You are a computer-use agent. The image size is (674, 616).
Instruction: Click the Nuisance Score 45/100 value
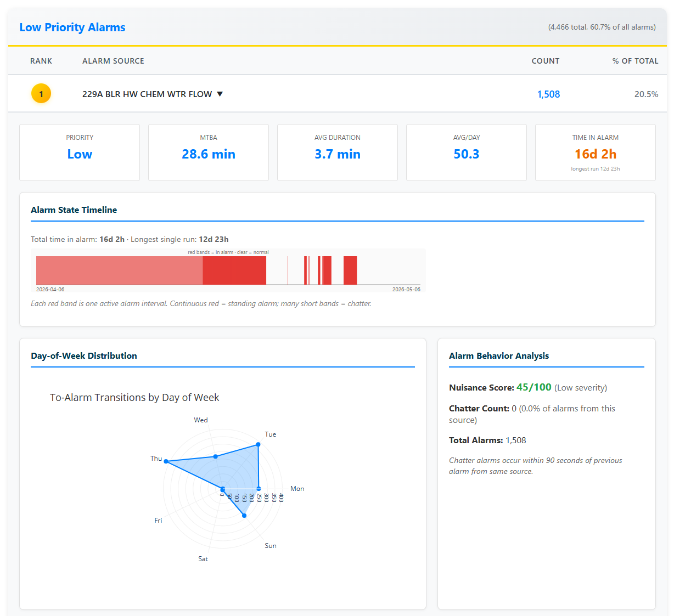pyautogui.click(x=534, y=387)
